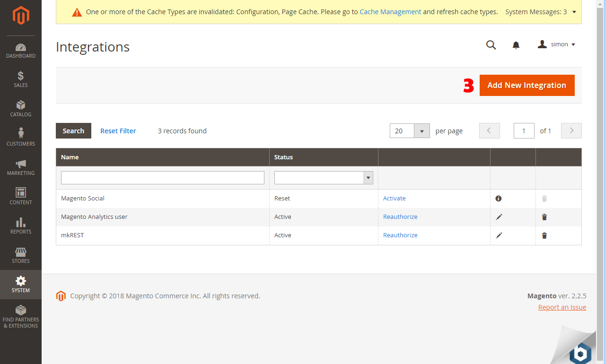Click the warning triangle icon
The height and width of the screenshot is (364, 605).
click(77, 12)
